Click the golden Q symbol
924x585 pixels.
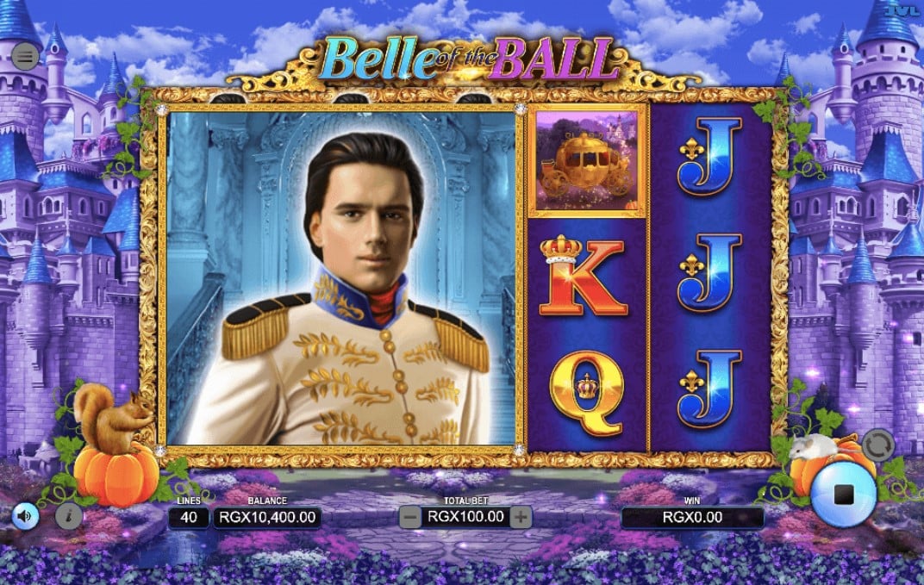(586, 393)
